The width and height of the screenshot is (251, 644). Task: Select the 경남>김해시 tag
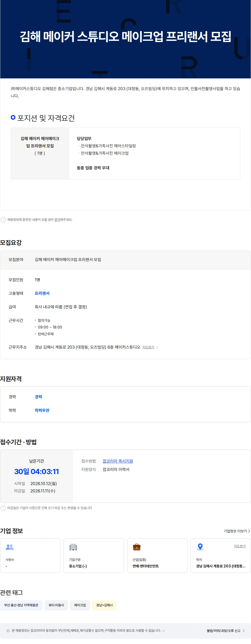pyautogui.click(x=104, y=605)
